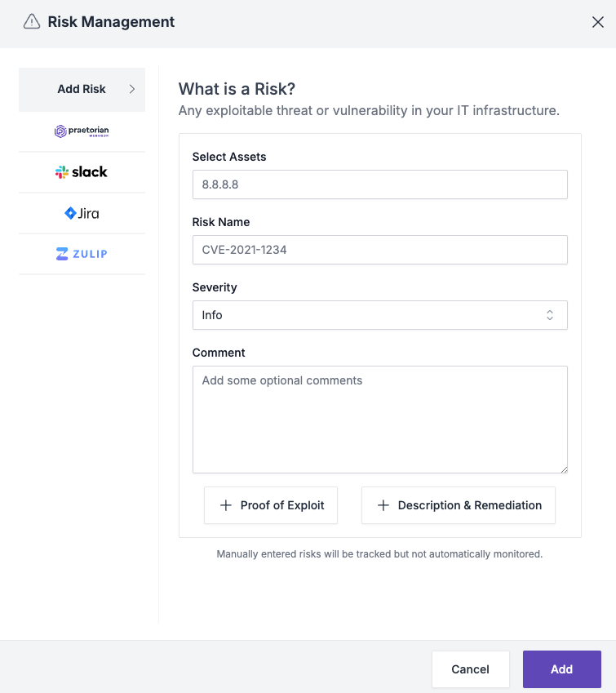Click the Zulip logo icon
This screenshot has height=693, width=616.
tap(64, 254)
